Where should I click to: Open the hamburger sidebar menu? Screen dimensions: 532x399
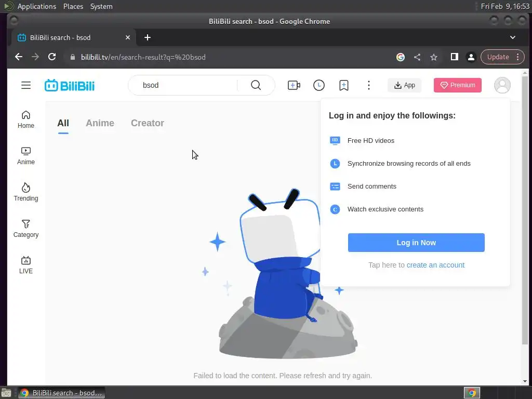[26, 85]
